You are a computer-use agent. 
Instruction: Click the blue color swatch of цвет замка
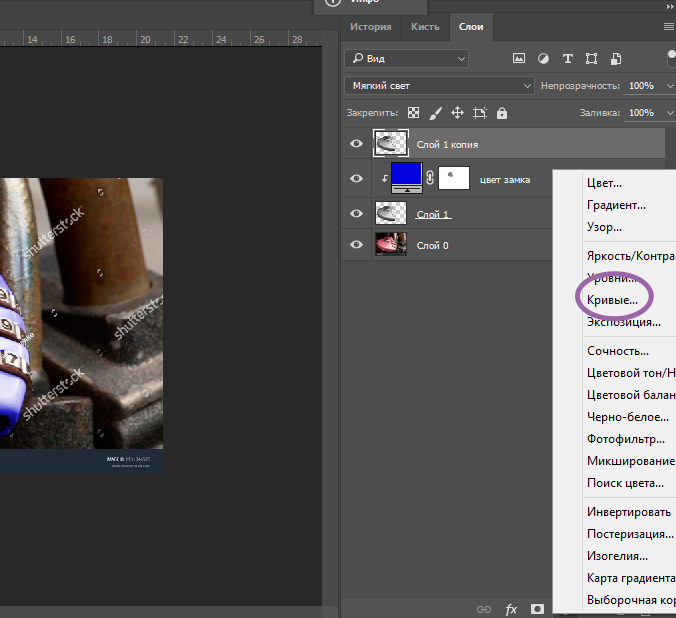[407, 174]
